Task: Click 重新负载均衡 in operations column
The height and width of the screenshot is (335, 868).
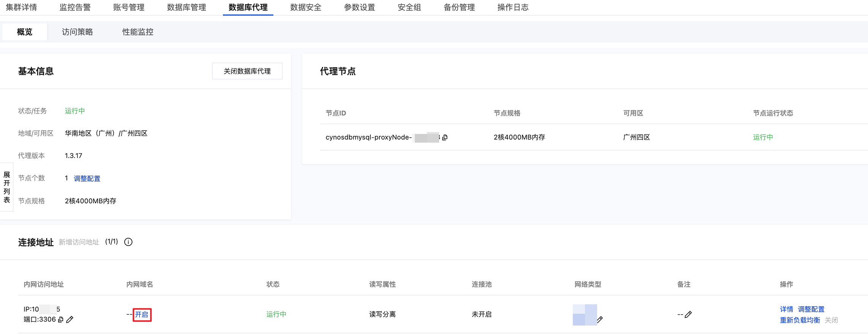Action: tap(800, 320)
